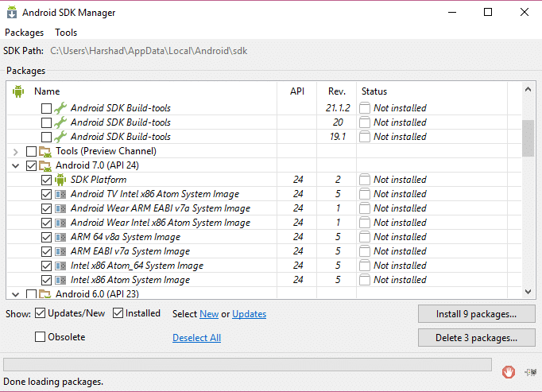Screen dimensions: 542x392
Task: Click the folder icon for Android 7.0 (API 24)
Action: [46, 165]
